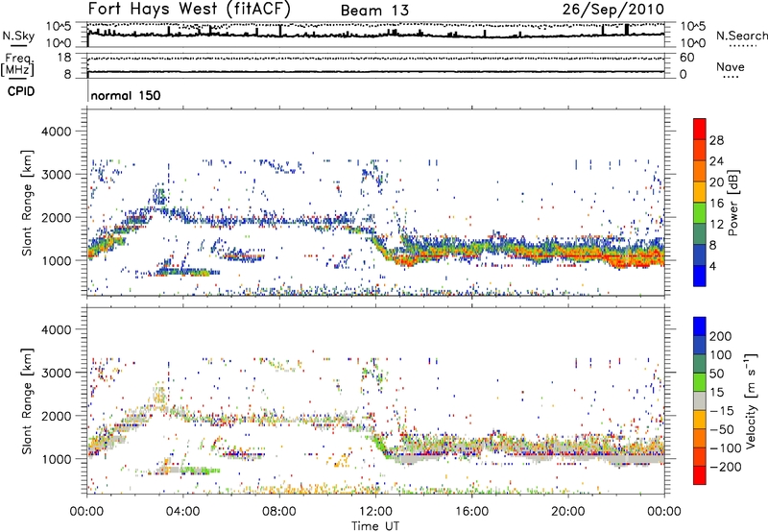Click power scale value '16'
Image resolution: width=768 pixels, height=532 pixels.
click(716, 204)
